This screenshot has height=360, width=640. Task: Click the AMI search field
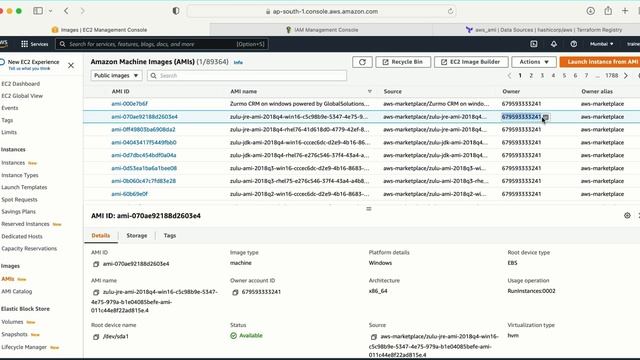(x=247, y=76)
